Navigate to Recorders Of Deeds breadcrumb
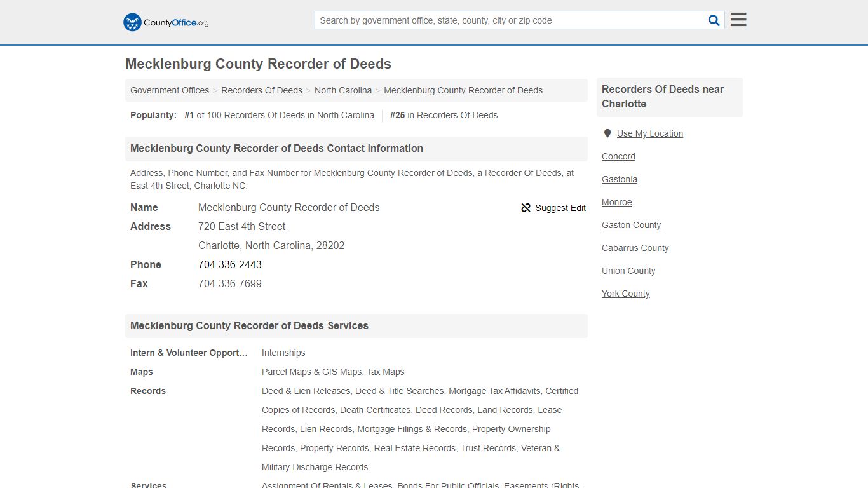The width and height of the screenshot is (868, 488). coord(262,90)
